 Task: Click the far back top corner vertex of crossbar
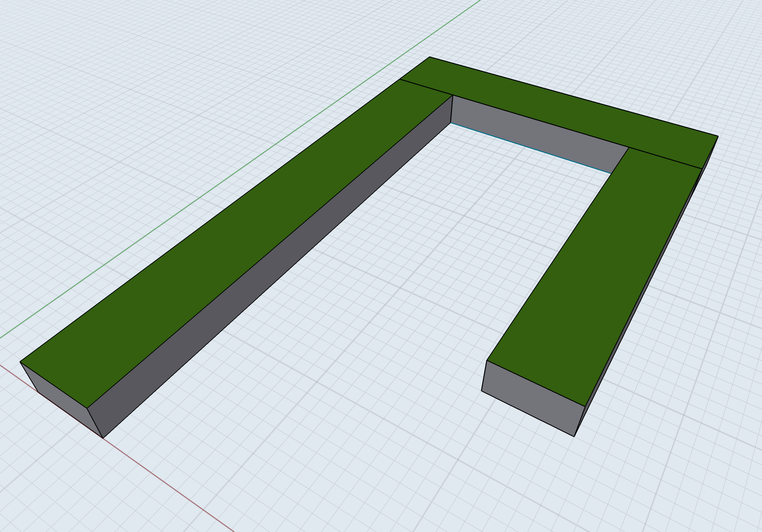429,57
